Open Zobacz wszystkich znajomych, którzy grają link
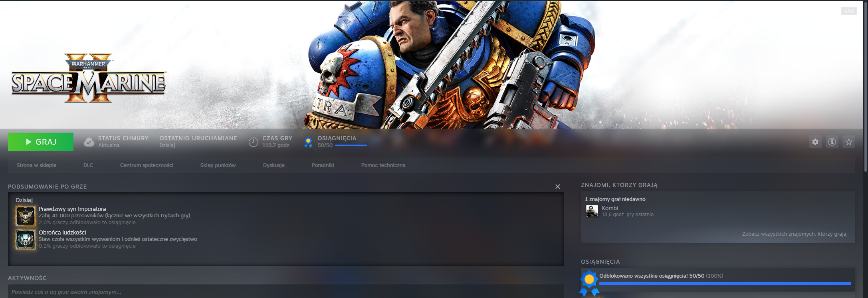This screenshot has height=298, width=868. click(794, 234)
